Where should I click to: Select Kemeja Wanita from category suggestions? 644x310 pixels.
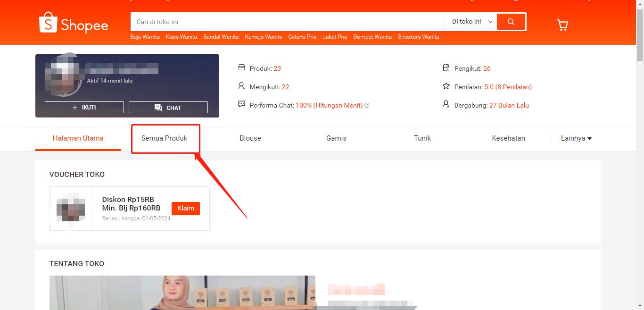(x=263, y=36)
